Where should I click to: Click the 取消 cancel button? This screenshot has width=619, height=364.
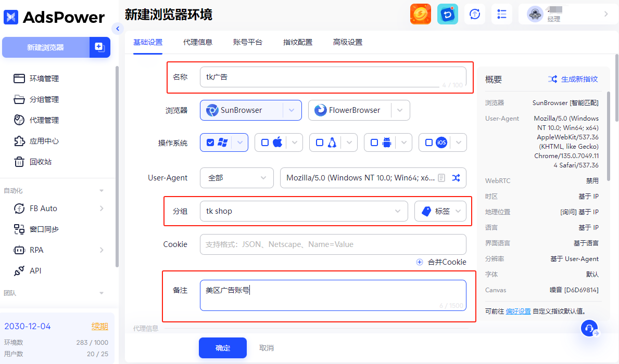click(x=267, y=348)
